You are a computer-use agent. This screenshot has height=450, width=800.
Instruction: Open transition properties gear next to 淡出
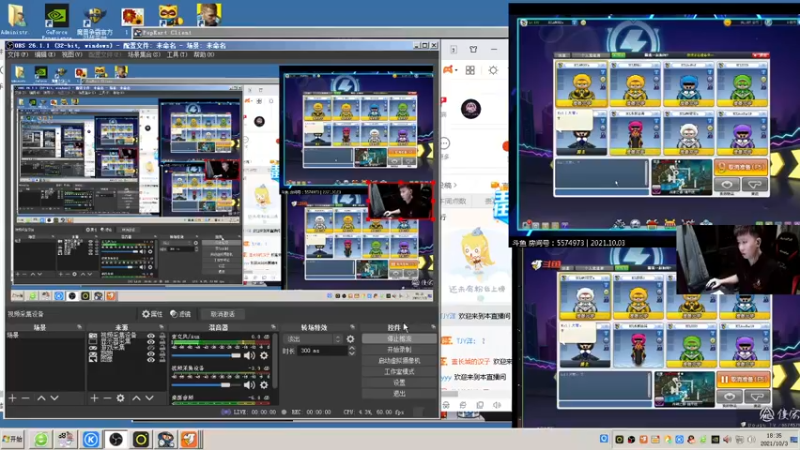(x=350, y=339)
